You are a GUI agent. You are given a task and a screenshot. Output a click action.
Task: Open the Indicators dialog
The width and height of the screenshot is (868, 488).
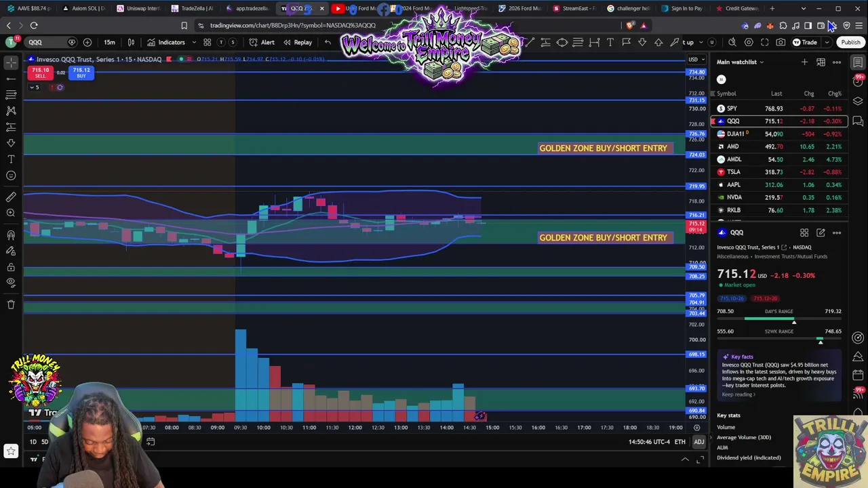(165, 42)
